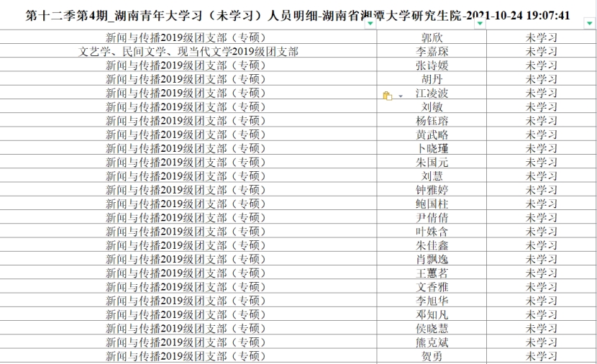Select the 文艺学、民间文学 branch cell
Screen dimensions: 597x364
coord(188,51)
